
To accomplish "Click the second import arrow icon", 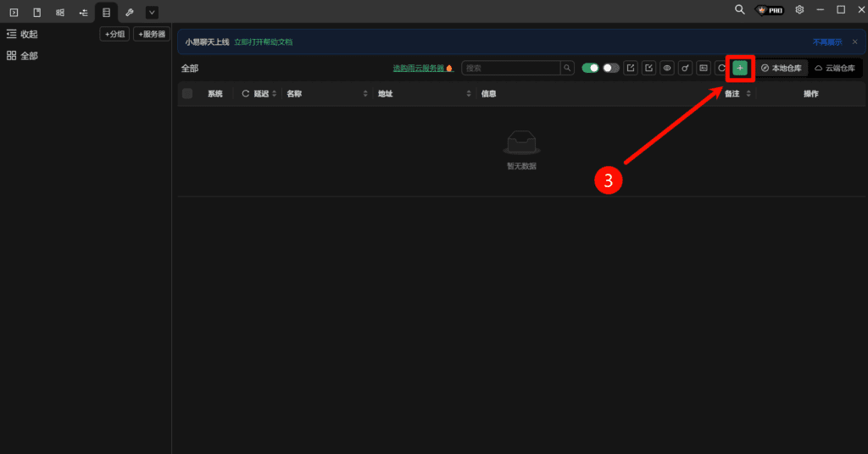I will point(648,68).
